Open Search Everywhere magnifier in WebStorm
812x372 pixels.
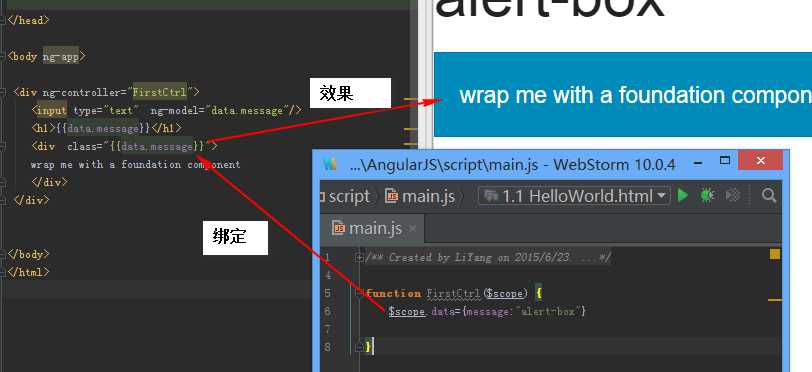tap(769, 195)
